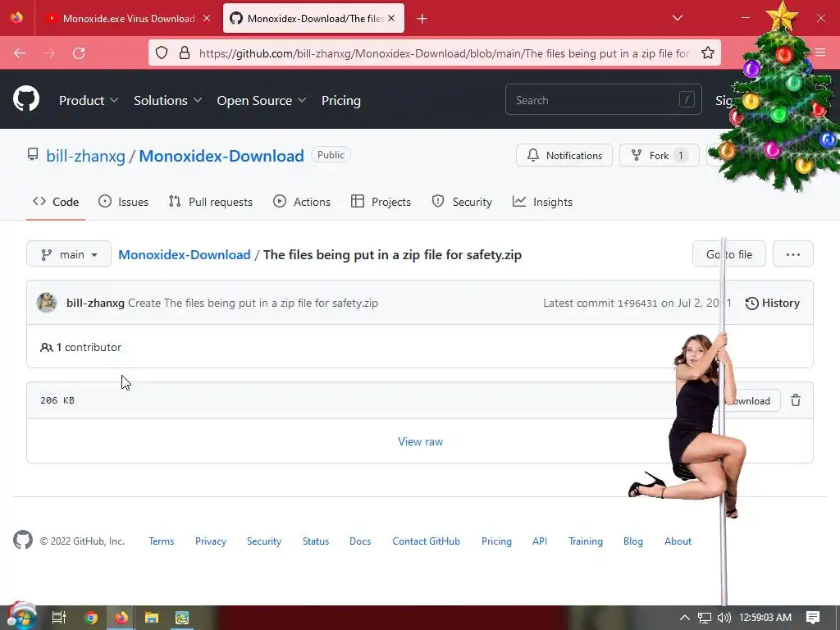
Task: Open the Issues tab
Action: click(123, 202)
